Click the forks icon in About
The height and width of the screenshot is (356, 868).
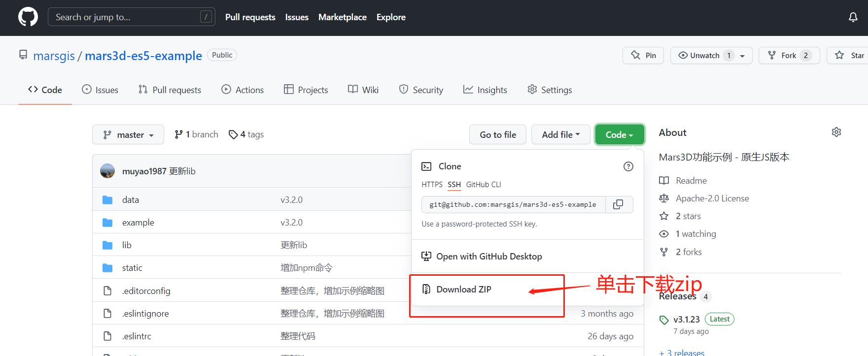tap(664, 252)
